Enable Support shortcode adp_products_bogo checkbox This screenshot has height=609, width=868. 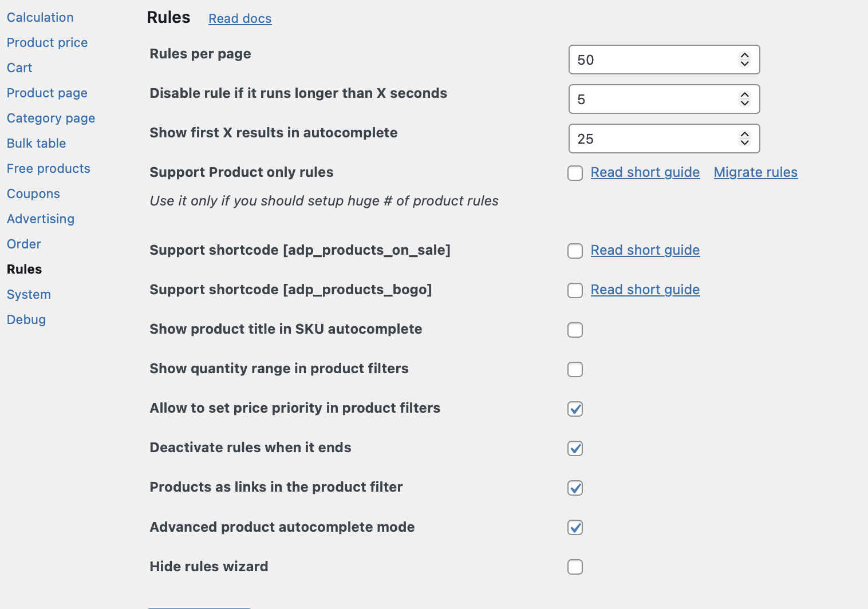575,290
